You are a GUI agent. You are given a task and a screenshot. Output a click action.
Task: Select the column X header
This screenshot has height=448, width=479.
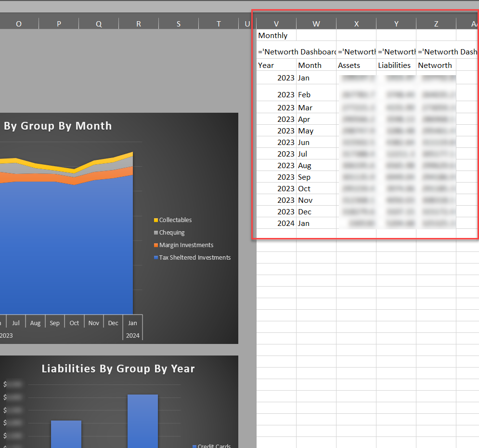tap(356, 24)
